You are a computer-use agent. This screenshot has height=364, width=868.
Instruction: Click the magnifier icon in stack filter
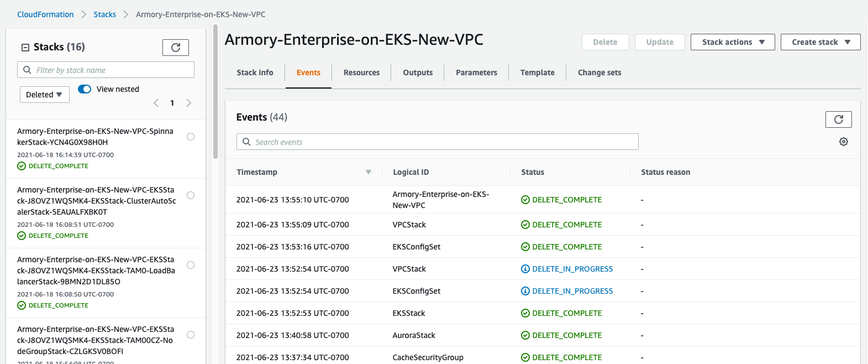[27, 70]
